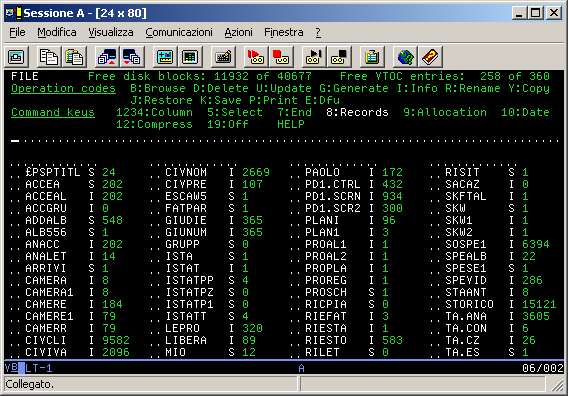This screenshot has height=396, width=568.
Task: Click the HELP command label
Action: [x=291, y=124]
